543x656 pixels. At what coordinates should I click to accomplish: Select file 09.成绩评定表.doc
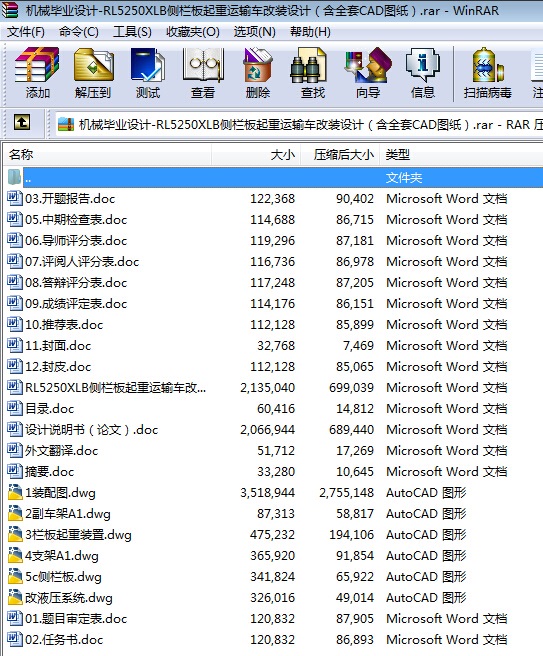(76, 304)
